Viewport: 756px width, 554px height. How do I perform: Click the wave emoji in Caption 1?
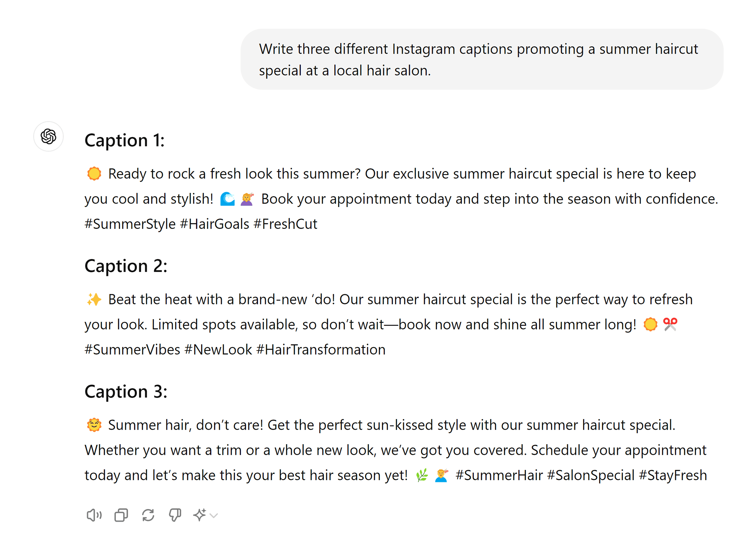pyautogui.click(x=227, y=198)
